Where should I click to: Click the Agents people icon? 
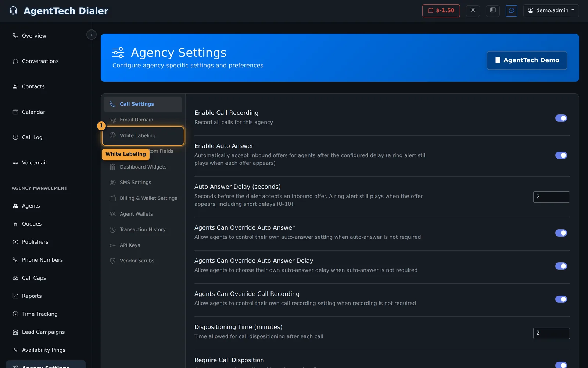pos(15,206)
